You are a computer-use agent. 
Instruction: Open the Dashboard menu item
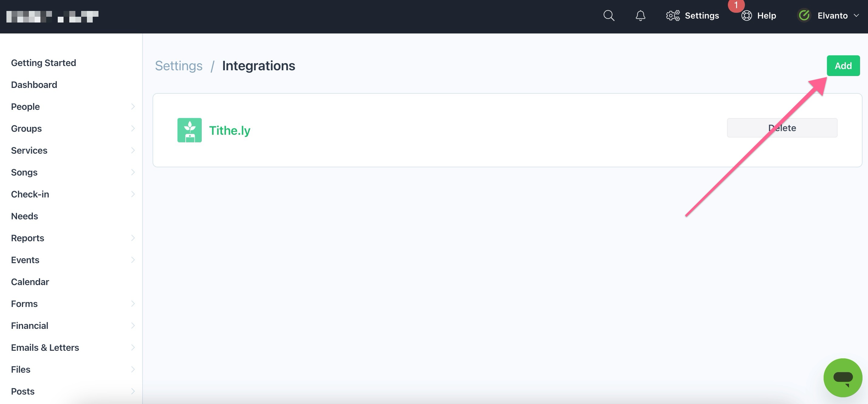34,84
